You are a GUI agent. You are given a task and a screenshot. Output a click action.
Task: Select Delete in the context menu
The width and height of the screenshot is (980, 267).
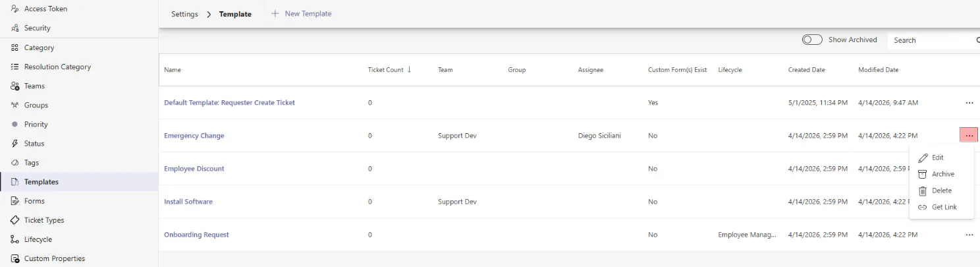click(941, 191)
